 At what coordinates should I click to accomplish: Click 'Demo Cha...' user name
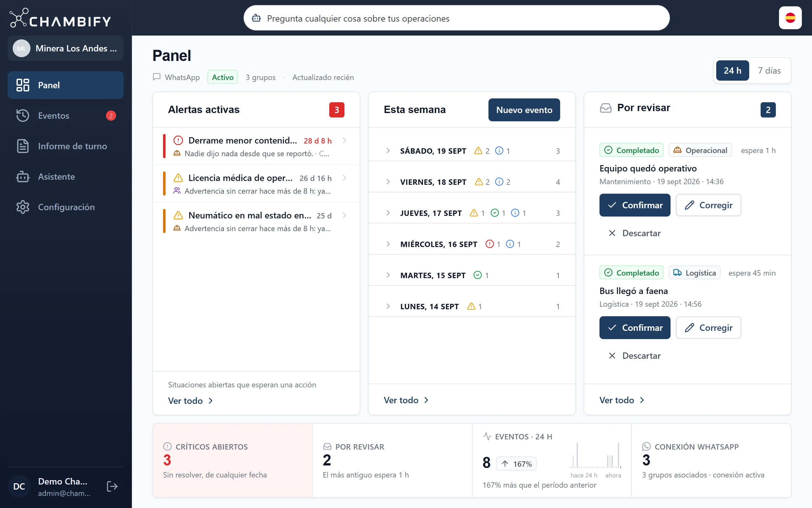(x=63, y=481)
